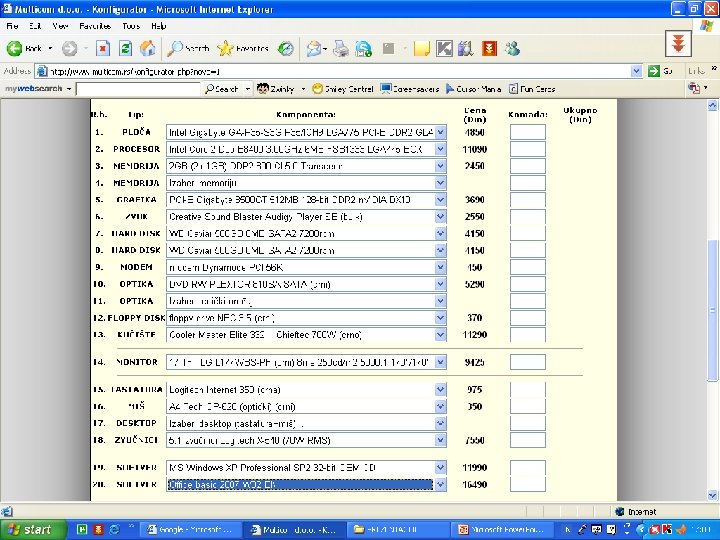Click the Back navigation arrow icon
Viewport: 720px width, 540px height.
(14, 48)
